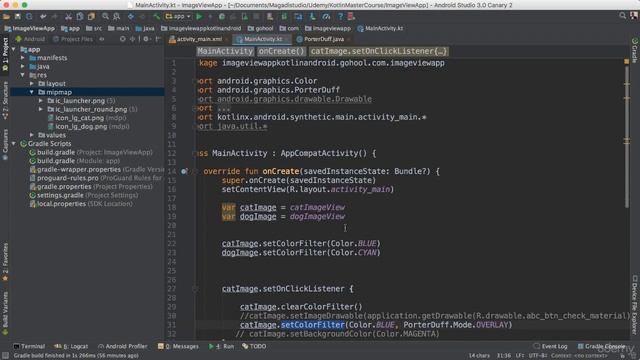Click the Find magnifier toolbar icon
The width and height of the screenshot is (640, 360).
click(x=105, y=17)
